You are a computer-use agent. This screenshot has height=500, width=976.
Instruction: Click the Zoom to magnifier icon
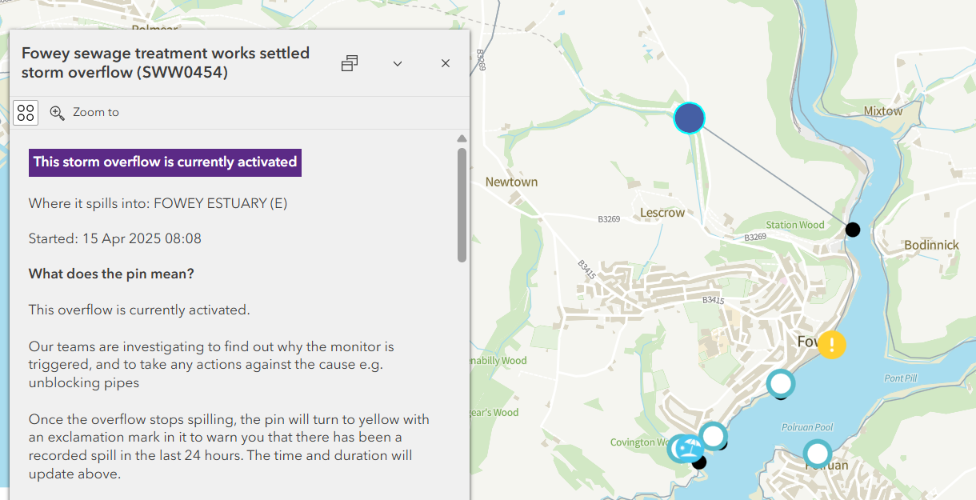click(57, 113)
